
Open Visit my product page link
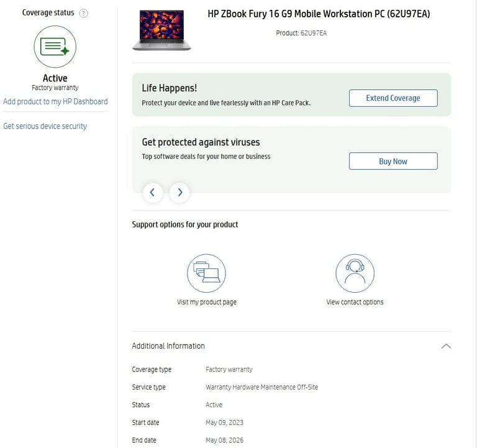207,302
